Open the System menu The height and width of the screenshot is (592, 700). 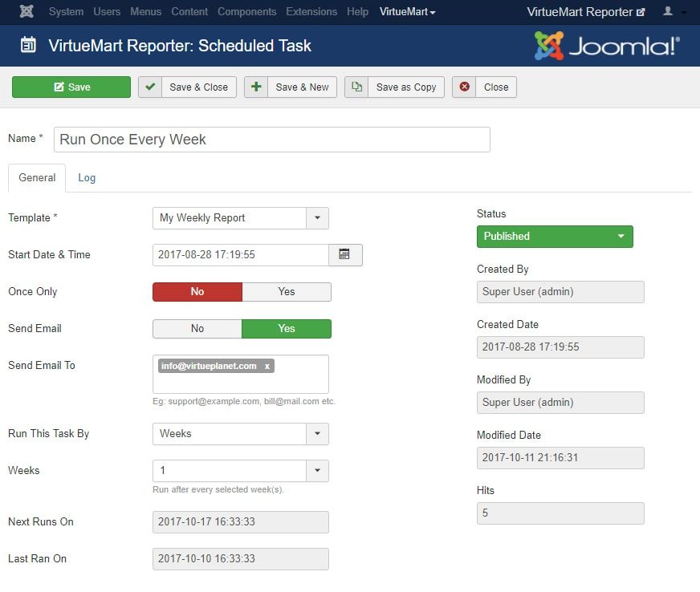(66, 11)
